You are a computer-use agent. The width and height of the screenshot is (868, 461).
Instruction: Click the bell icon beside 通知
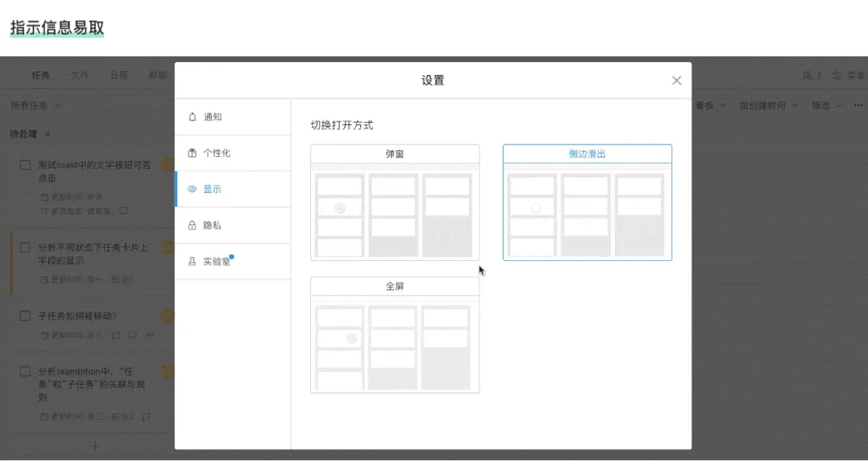pos(192,117)
